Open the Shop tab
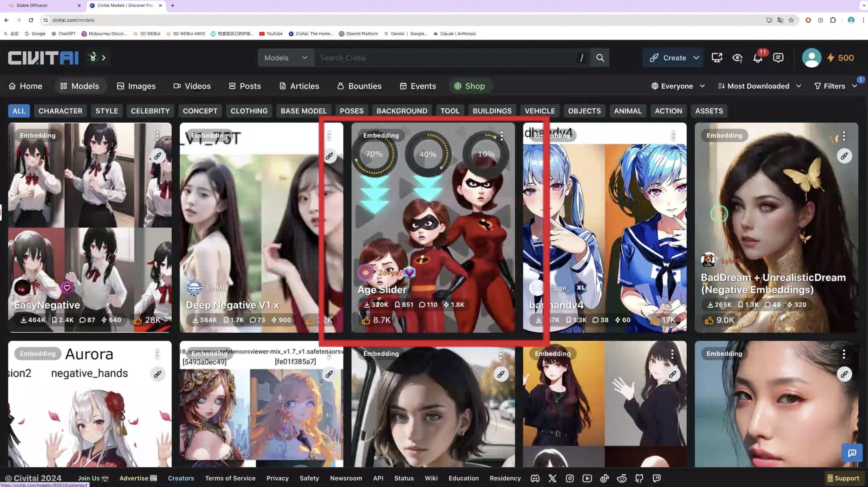868x487 pixels. tap(469, 86)
